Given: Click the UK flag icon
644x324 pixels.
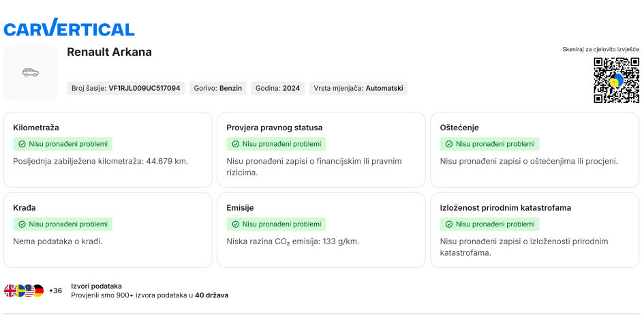Looking at the screenshot, I should coord(10,291).
